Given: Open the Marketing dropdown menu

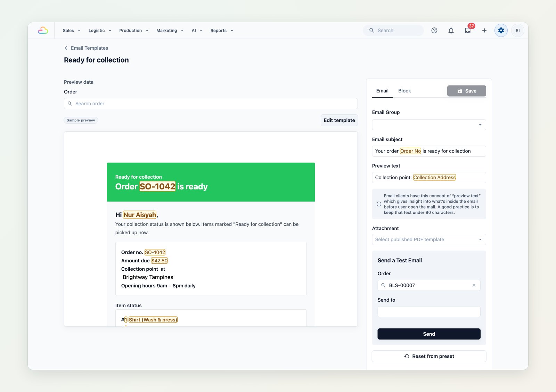Looking at the screenshot, I should tap(170, 31).
